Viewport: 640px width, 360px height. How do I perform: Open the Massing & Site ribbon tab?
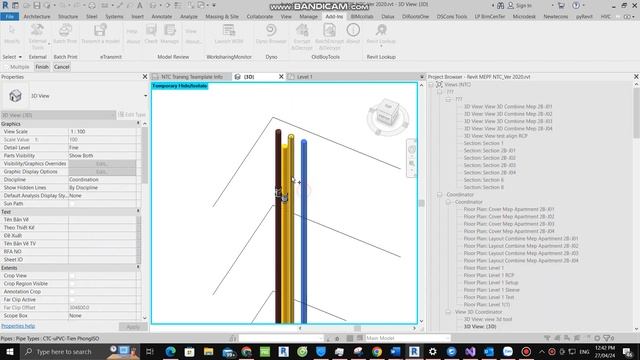pyautogui.click(x=222, y=16)
